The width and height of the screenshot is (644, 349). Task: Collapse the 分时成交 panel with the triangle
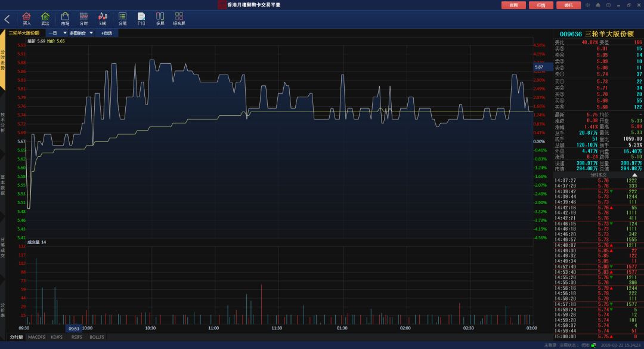(634, 175)
